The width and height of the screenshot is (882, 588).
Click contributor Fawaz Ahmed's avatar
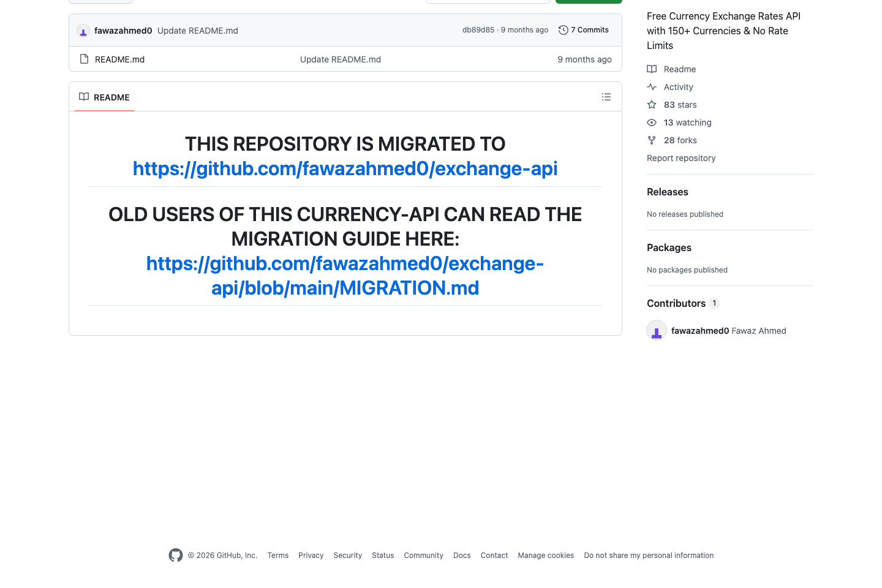pos(656,330)
